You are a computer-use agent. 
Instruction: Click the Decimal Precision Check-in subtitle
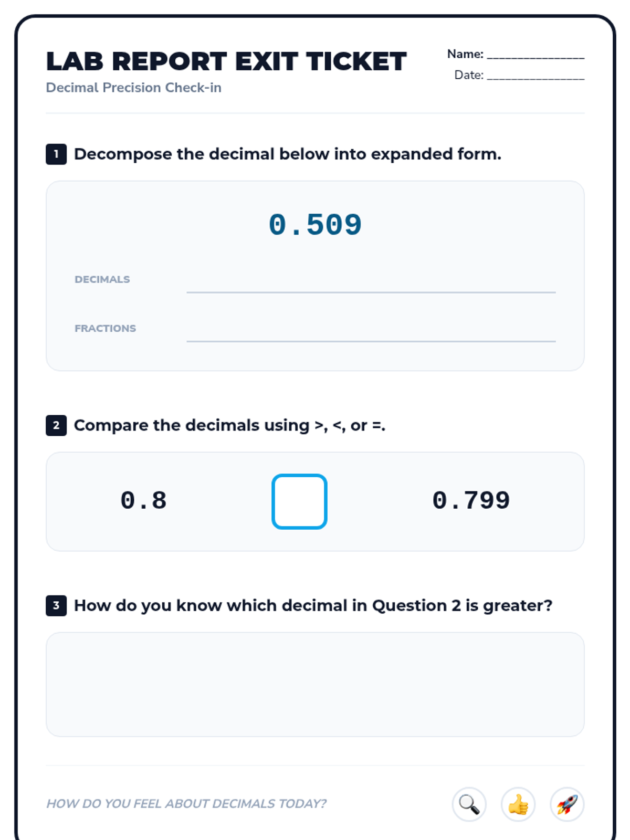tap(133, 88)
